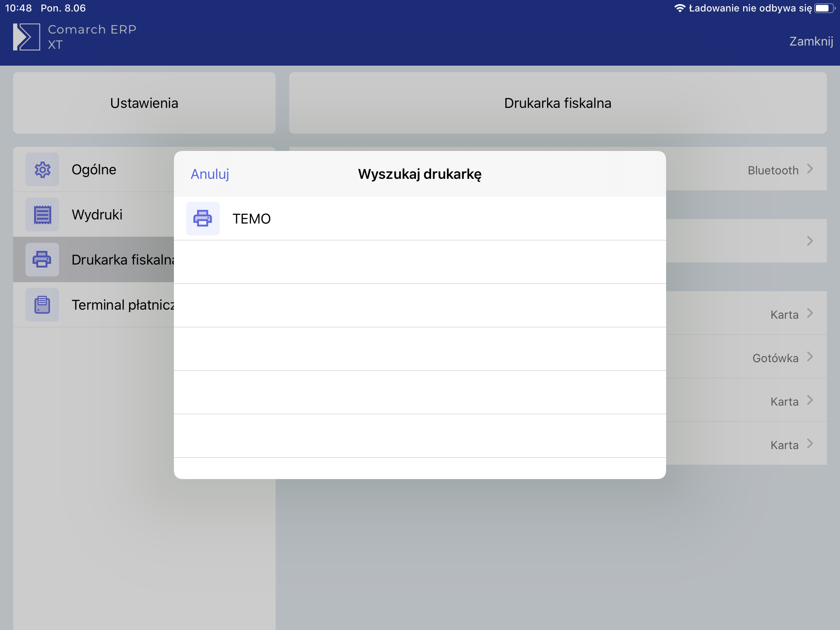Open the first Karta payment option chevron
840x630 pixels.
[x=810, y=313]
